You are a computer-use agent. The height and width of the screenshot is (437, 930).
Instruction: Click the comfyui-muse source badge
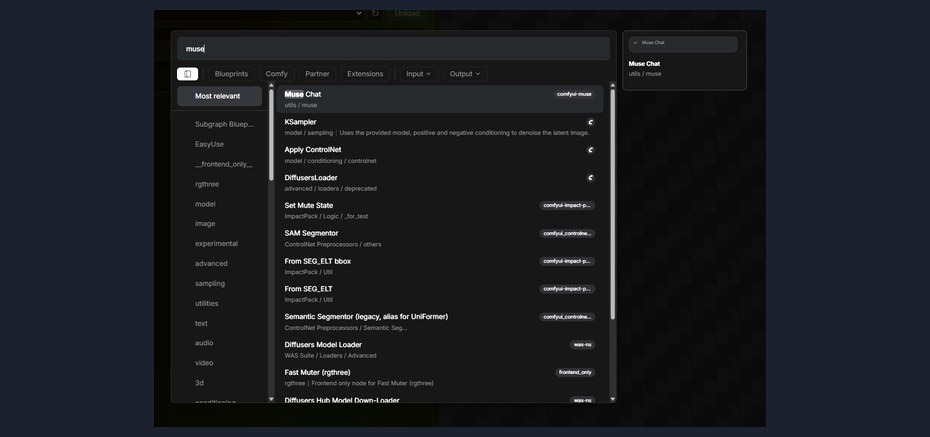point(574,94)
